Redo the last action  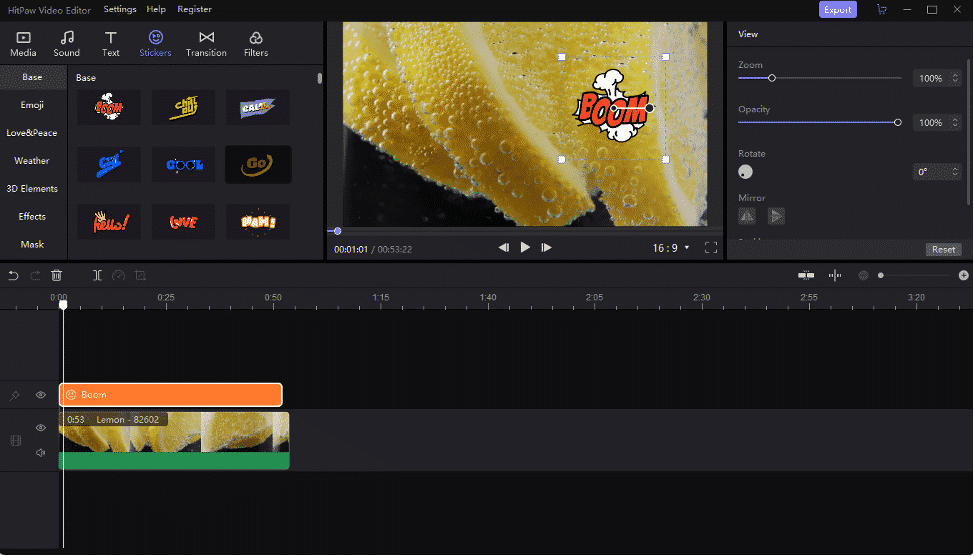(35, 275)
